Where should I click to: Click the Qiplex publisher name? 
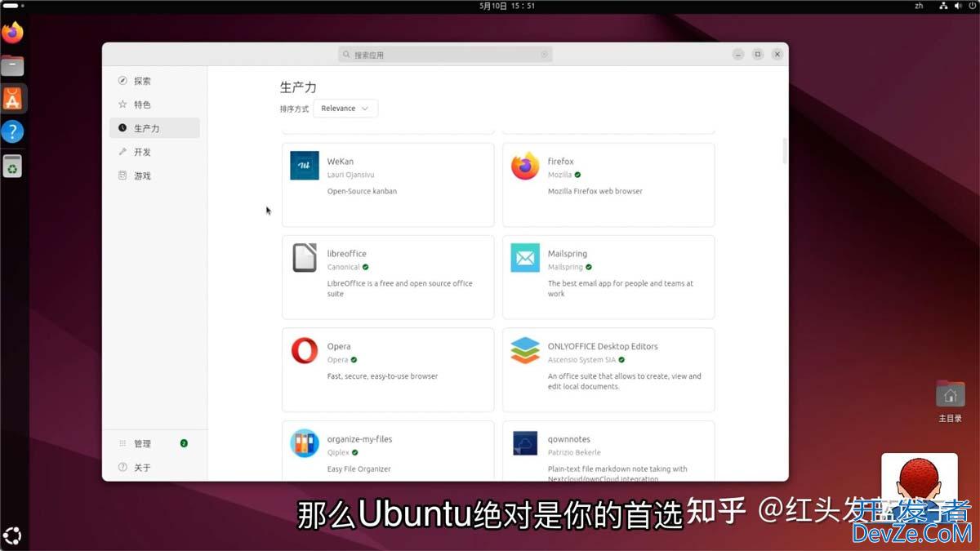pos(339,452)
